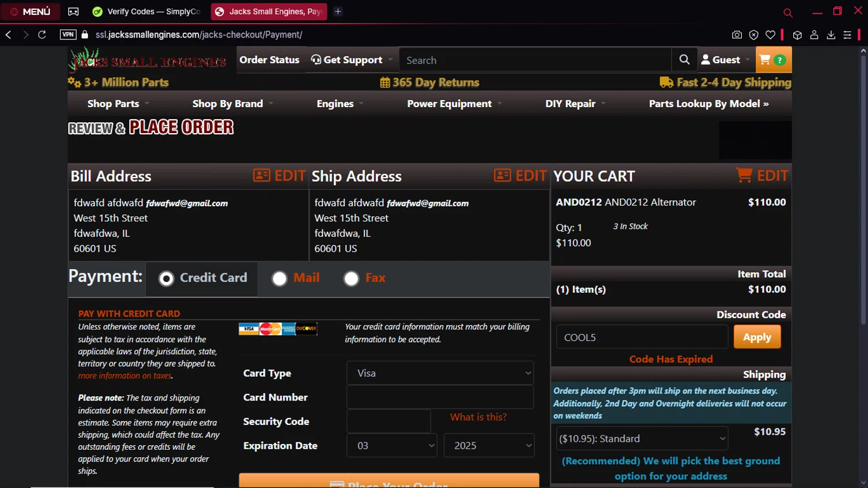This screenshot has width=868, height=488.
Task: Click the 365 Day Returns calendar icon
Action: pyautogui.click(x=385, y=82)
